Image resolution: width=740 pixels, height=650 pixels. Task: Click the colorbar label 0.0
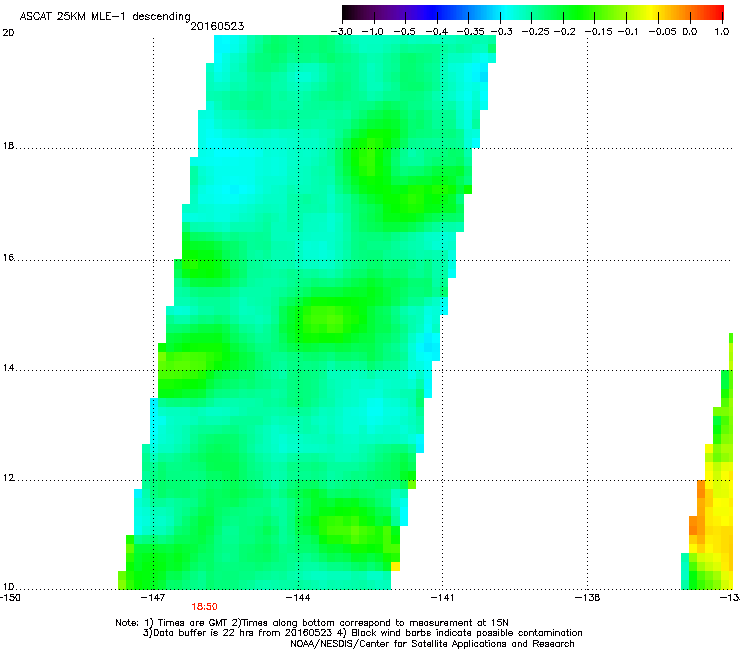point(690,32)
